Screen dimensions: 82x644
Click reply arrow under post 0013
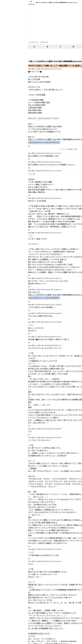29,426
